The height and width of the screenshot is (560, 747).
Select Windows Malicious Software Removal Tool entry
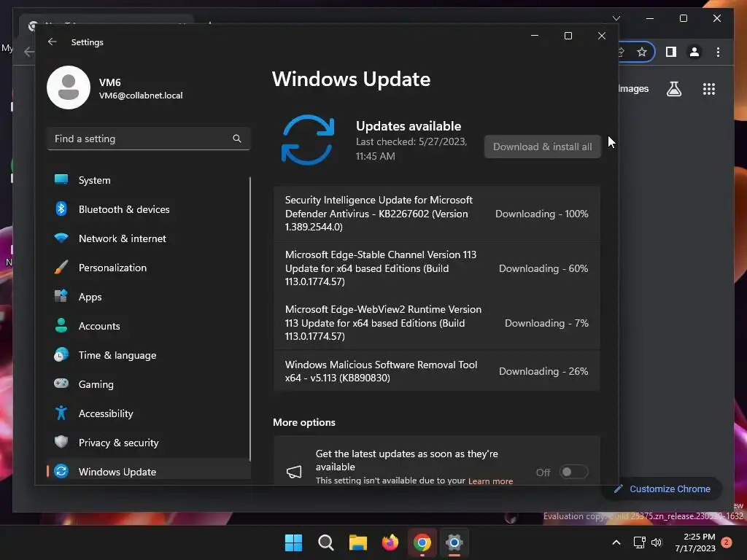click(x=436, y=371)
